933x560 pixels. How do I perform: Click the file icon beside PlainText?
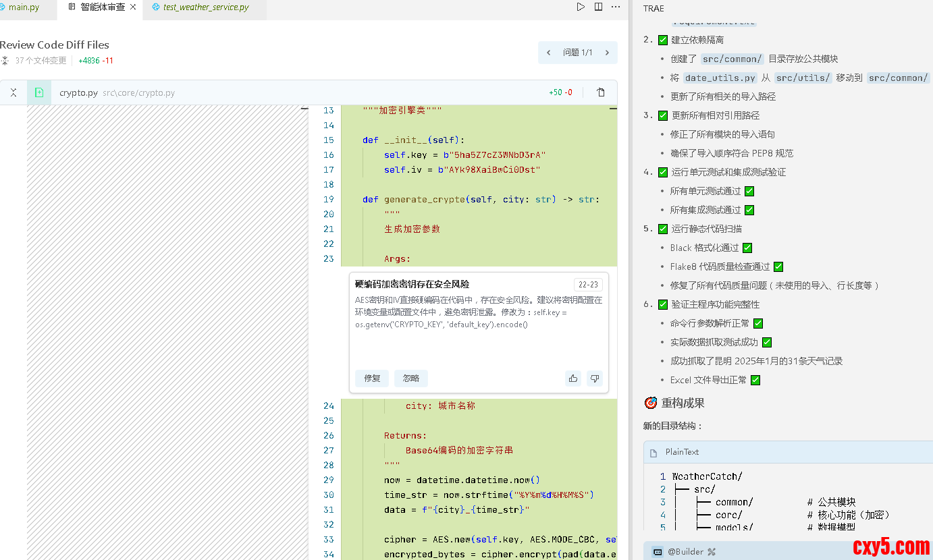654,452
